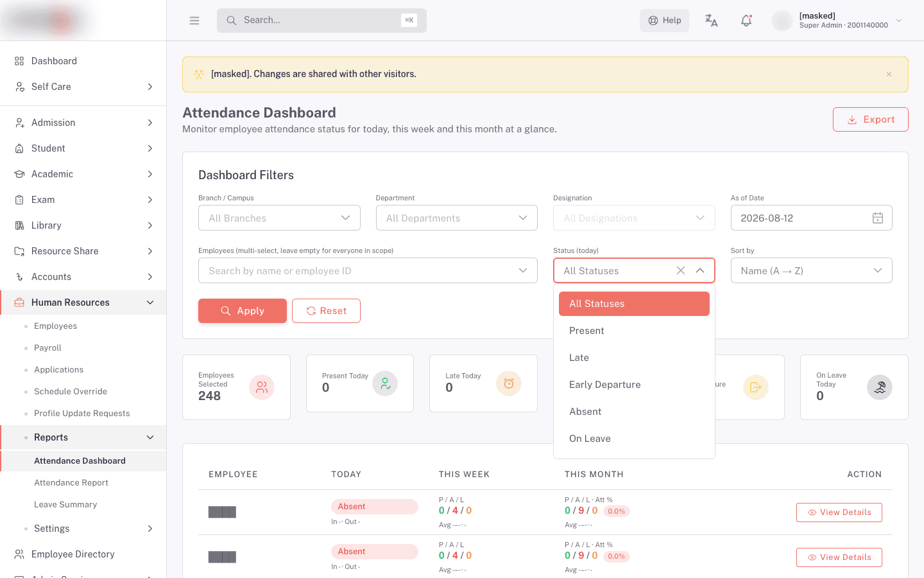
Task: Select the highlighted All Statuses option
Action: [634, 304]
